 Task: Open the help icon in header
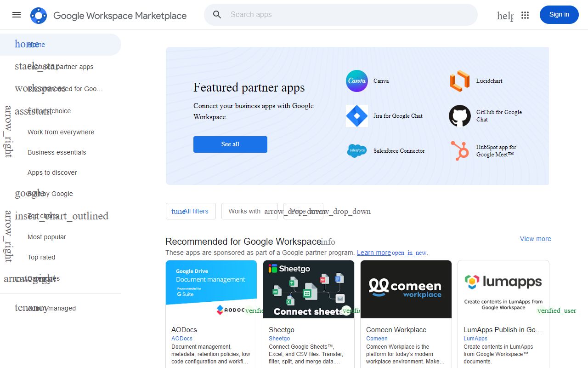pos(505,16)
